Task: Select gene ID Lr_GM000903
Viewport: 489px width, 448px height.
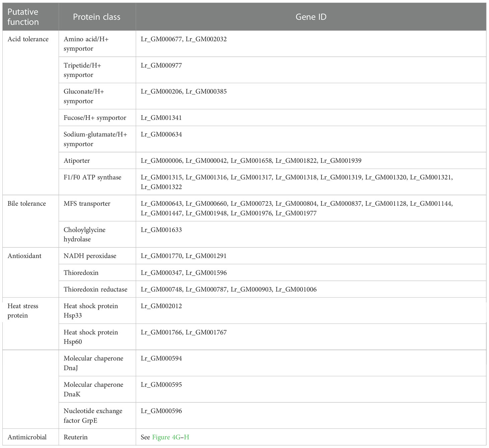Action: 251,290
